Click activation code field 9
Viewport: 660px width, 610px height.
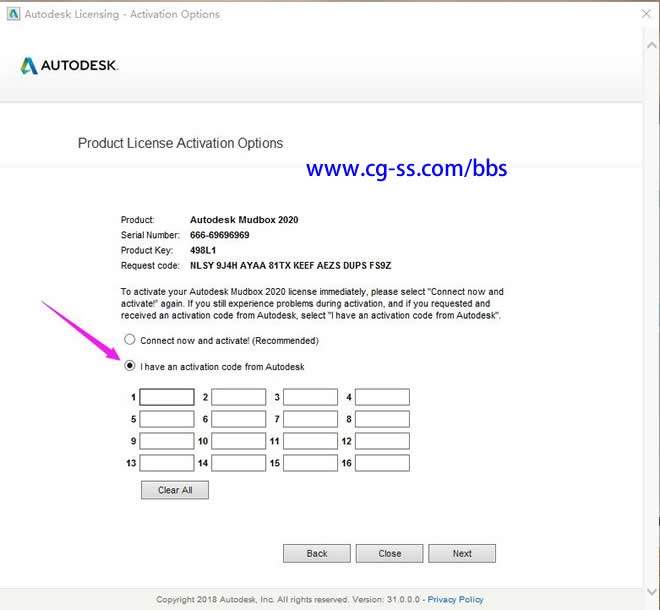[167, 441]
